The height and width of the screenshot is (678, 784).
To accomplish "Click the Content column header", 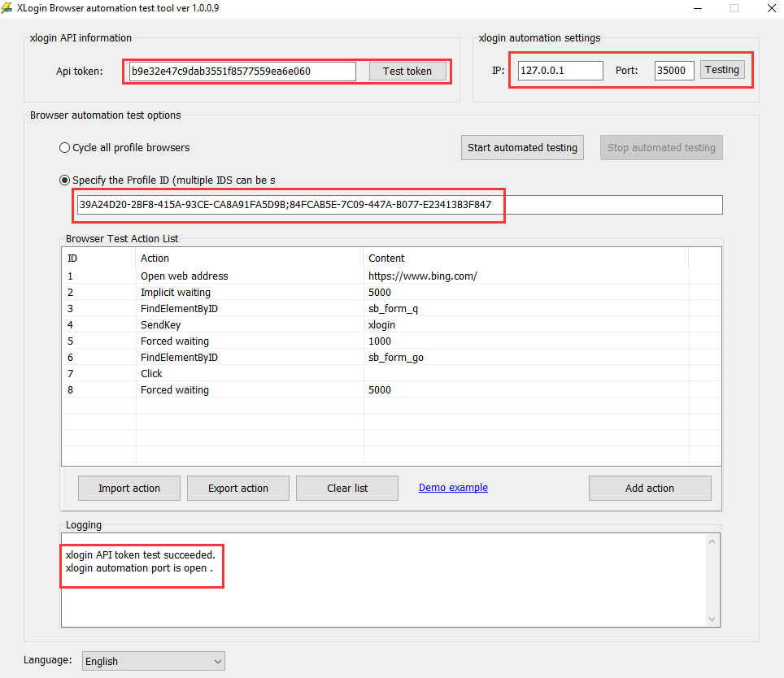I will (525, 259).
